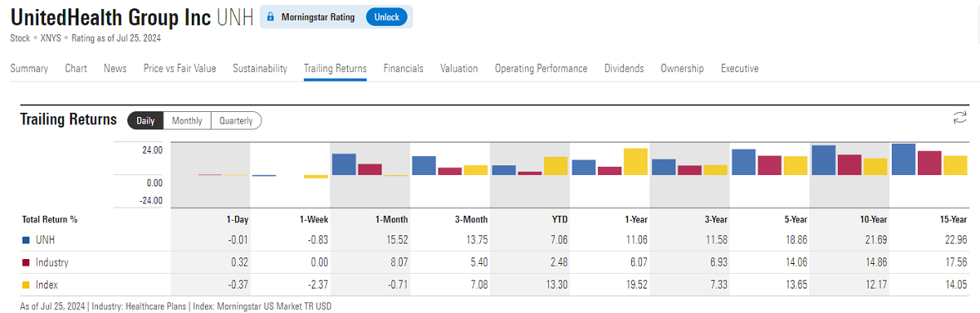This screenshot has width=980, height=313.
Task: Switch returns view to Monthly
Action: (187, 121)
